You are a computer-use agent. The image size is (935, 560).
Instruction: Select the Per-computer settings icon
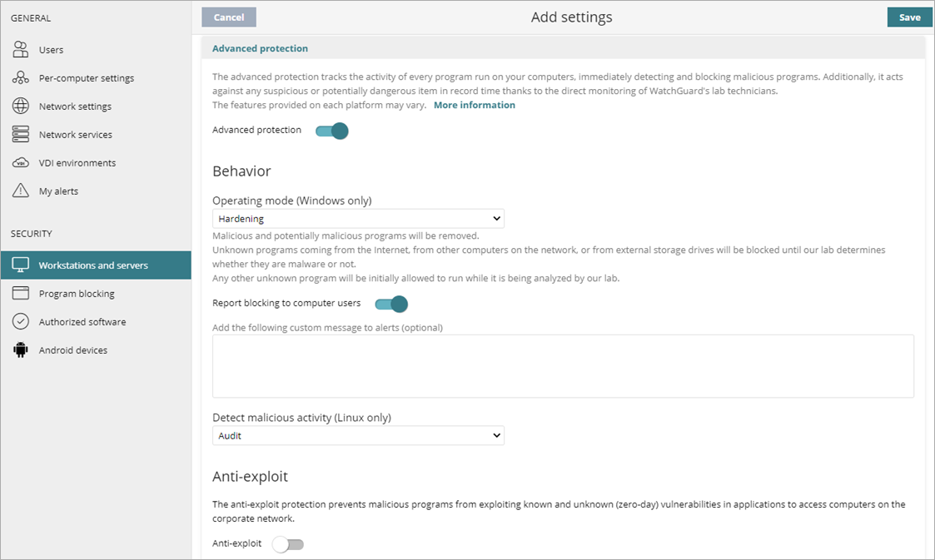(x=20, y=77)
